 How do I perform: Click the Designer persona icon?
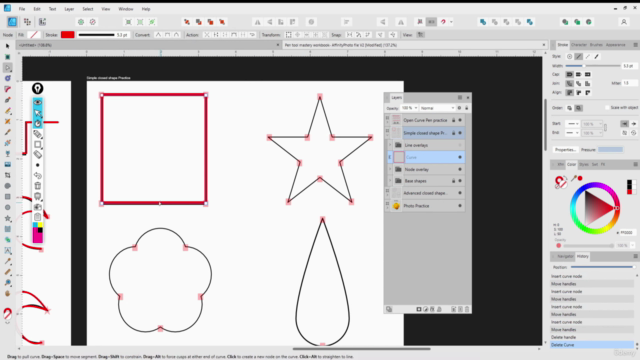coord(12,22)
